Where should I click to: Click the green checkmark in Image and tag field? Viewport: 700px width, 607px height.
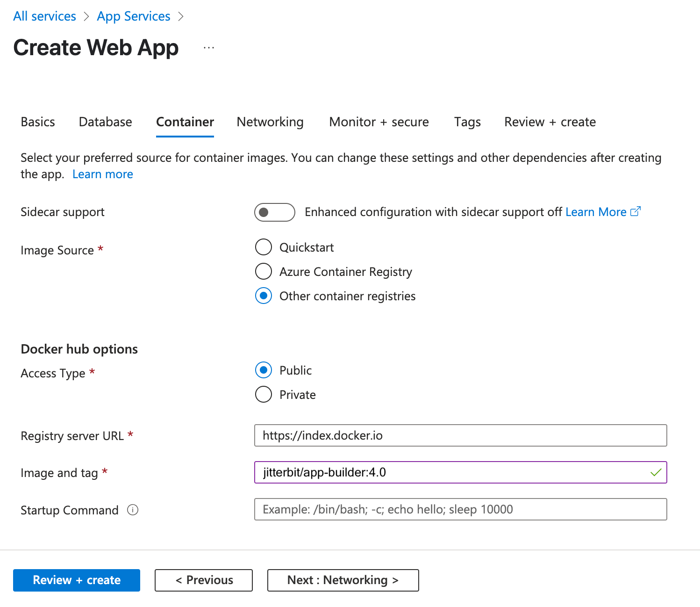pos(656,472)
